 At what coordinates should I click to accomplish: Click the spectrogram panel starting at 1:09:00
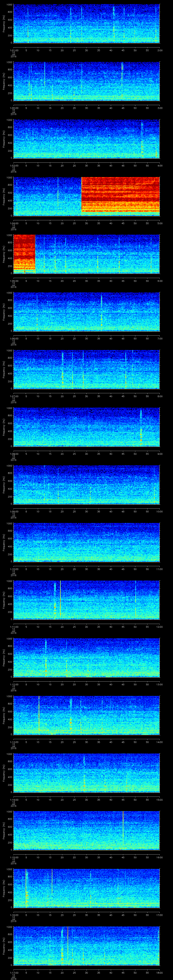coord(86,485)
